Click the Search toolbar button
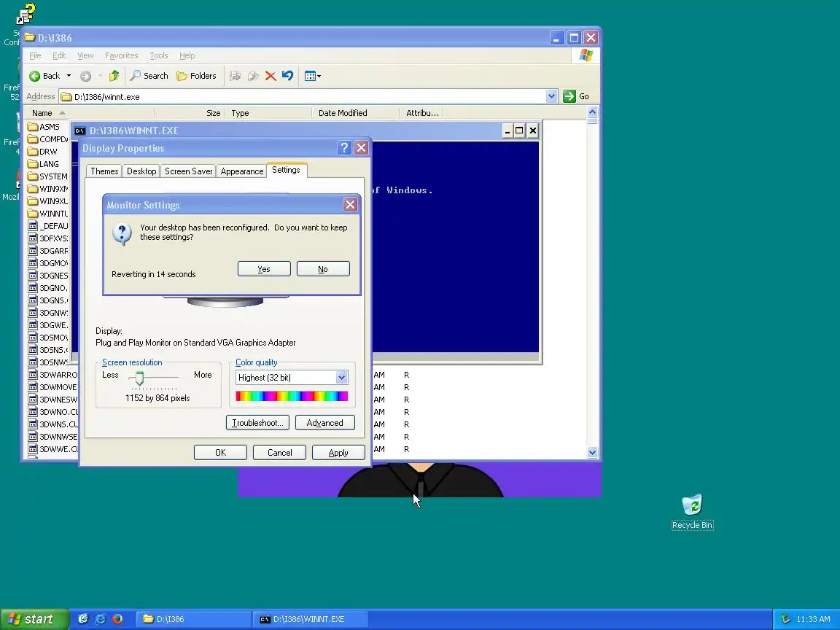This screenshot has height=630, width=840. coord(149,76)
